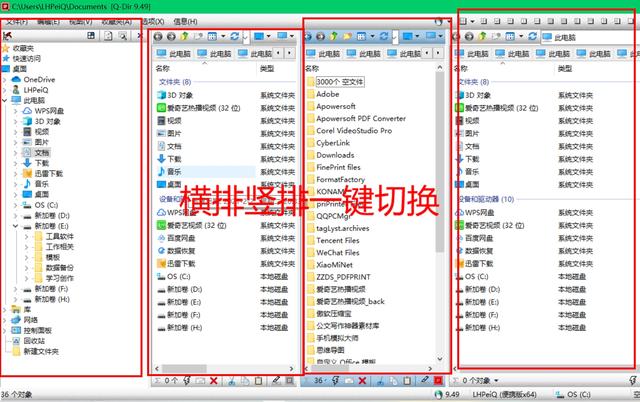This screenshot has height=402, width=640.
Task: Open the view mode dropdown arrow in right pane
Action: pos(521,37)
